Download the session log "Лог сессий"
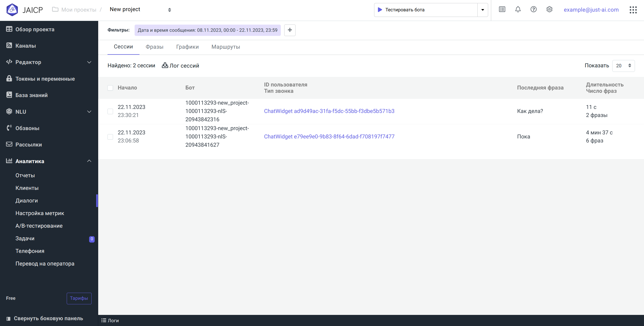This screenshot has width=644, height=326. click(180, 66)
